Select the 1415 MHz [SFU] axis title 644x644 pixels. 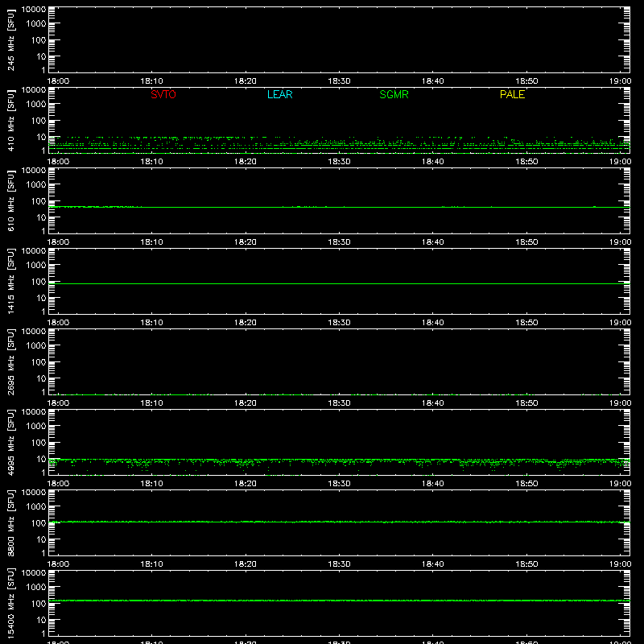10,281
